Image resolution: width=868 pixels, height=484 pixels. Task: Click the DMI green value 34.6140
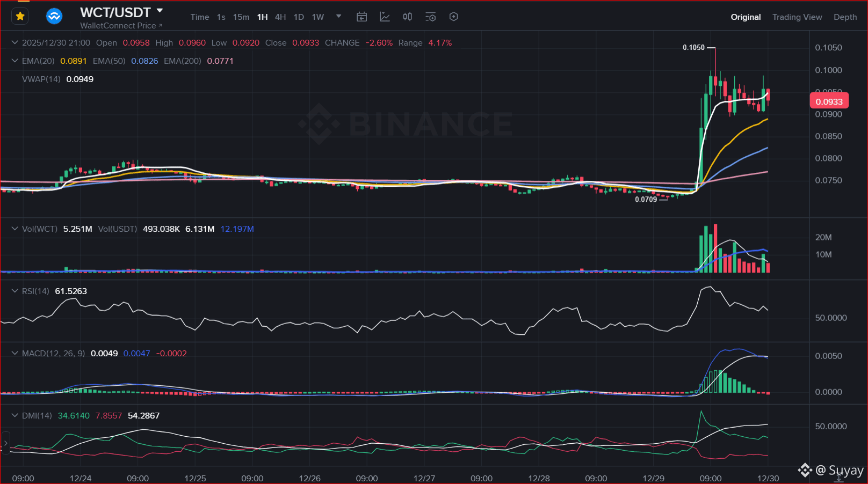coord(74,415)
